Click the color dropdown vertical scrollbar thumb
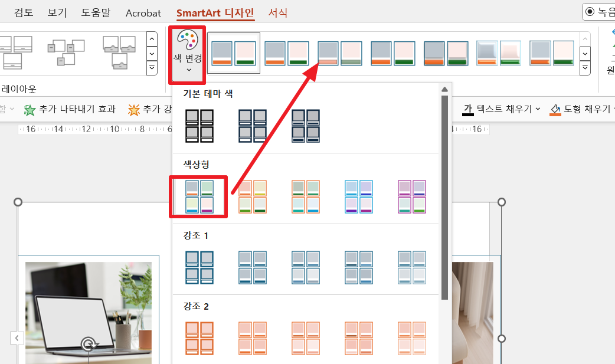Screen dimensions: 615x364 click(x=444, y=197)
